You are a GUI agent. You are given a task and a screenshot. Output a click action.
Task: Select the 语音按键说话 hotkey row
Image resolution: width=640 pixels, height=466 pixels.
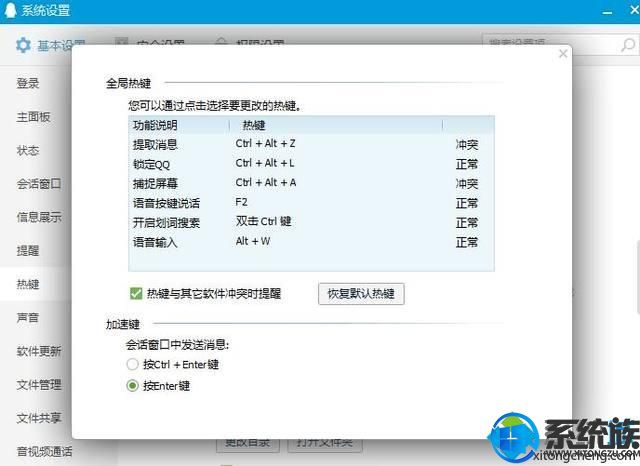[311, 203]
